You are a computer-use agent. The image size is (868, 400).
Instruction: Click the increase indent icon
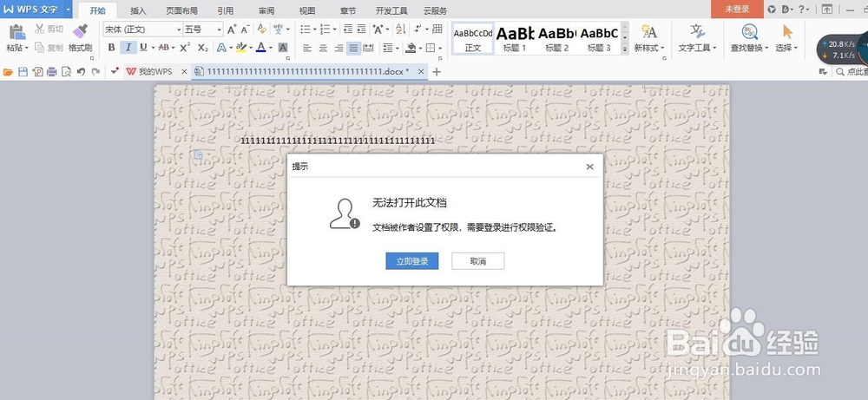point(361,30)
